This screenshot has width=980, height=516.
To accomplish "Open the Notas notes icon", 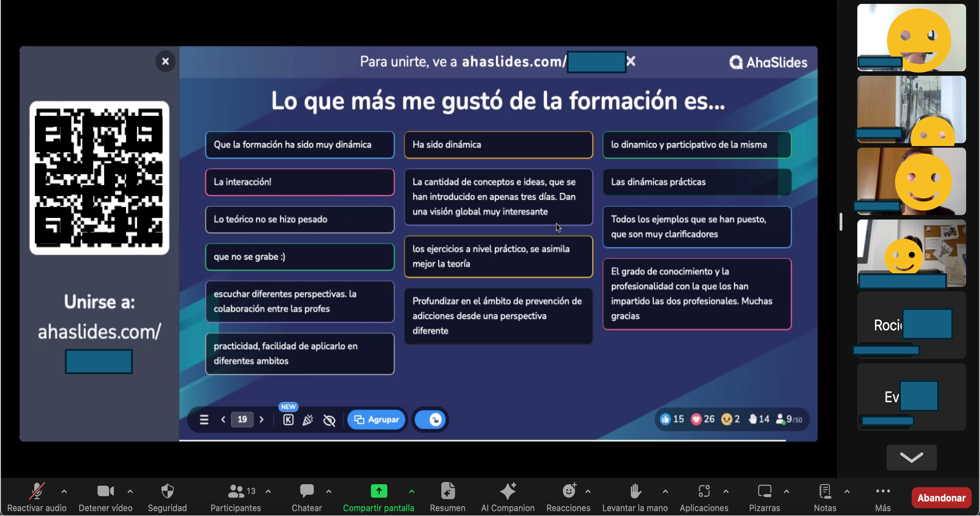I will 825,491.
